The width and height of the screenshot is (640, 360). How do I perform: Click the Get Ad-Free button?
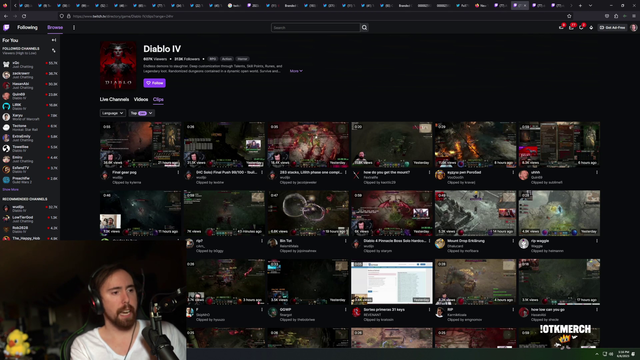click(612, 28)
